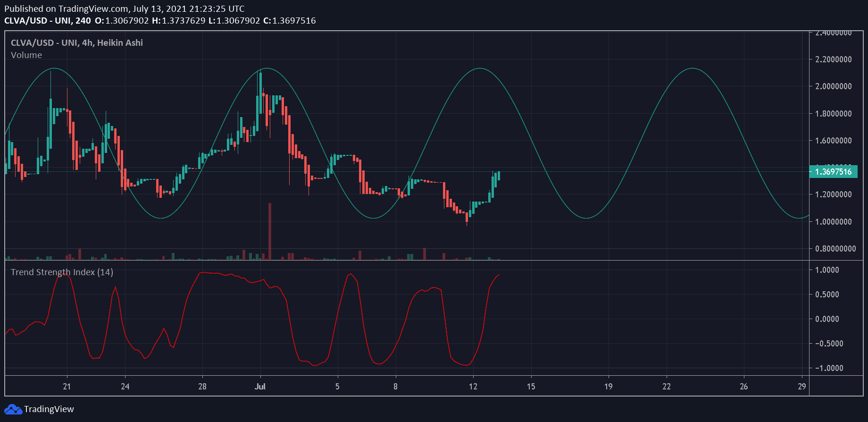
Task: Open the TradingView text link at bottom
Action: 49,409
